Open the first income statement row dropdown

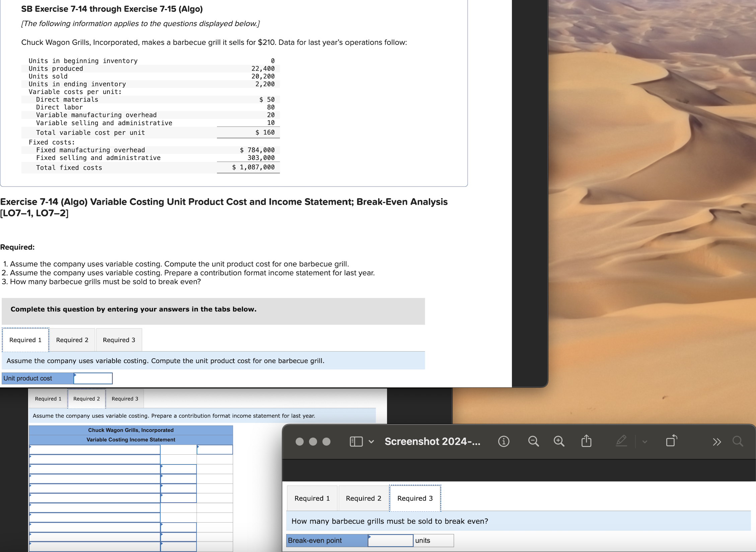[x=94, y=450]
